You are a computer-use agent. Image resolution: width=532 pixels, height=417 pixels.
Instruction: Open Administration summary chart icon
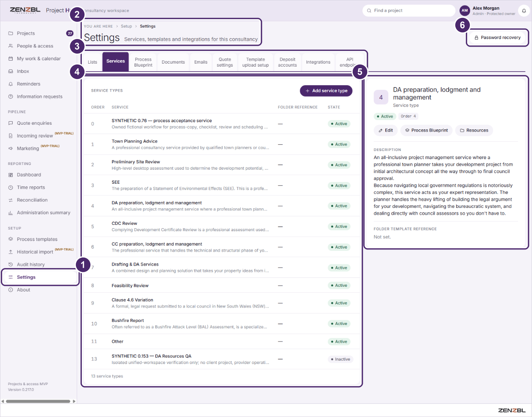pyautogui.click(x=11, y=213)
